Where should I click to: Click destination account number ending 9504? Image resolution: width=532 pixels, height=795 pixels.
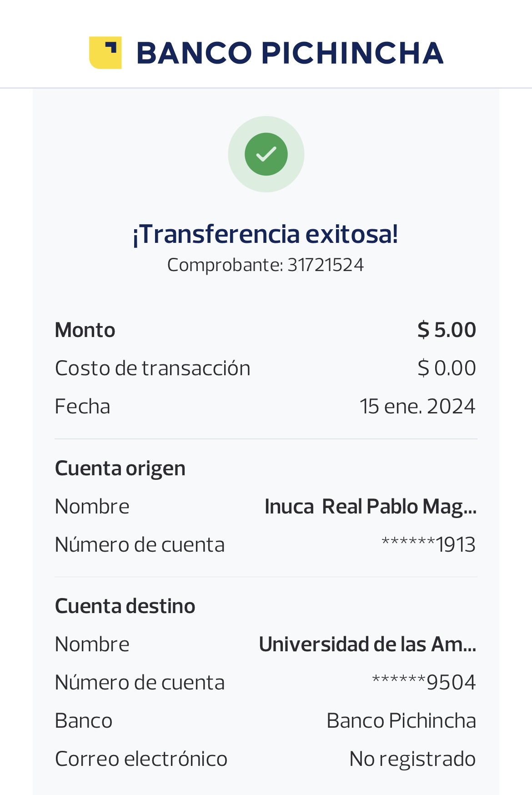(424, 682)
